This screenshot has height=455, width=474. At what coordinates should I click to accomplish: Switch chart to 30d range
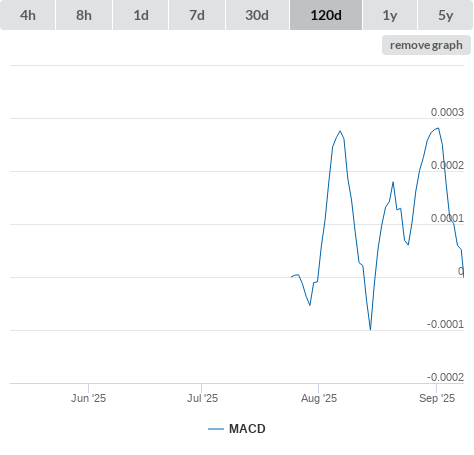click(257, 15)
